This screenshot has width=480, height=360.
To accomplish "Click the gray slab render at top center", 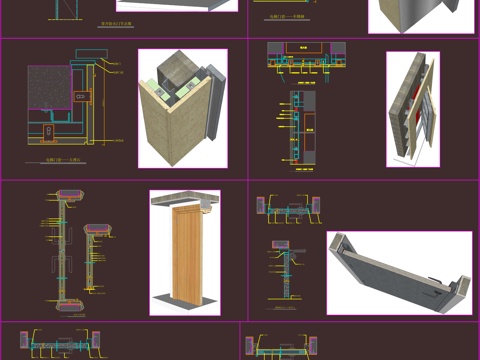I will 177,6.
